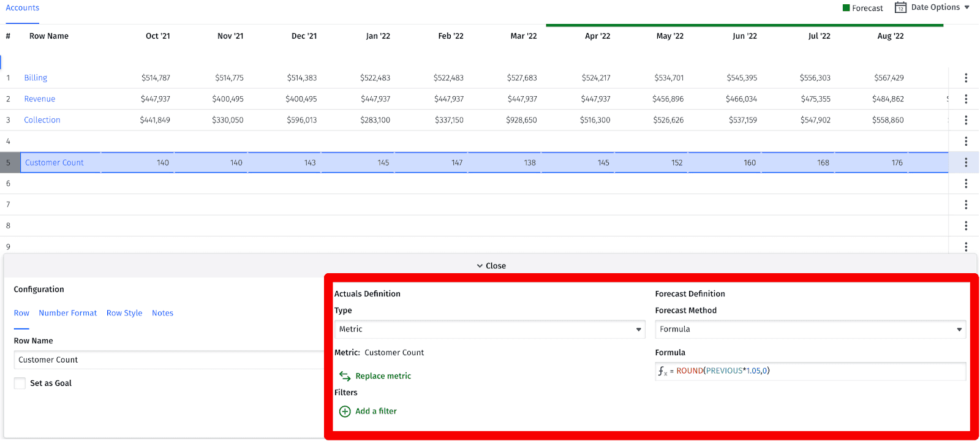Open the Revenue row link
Viewport: 980px width, 441px height.
[x=40, y=99]
